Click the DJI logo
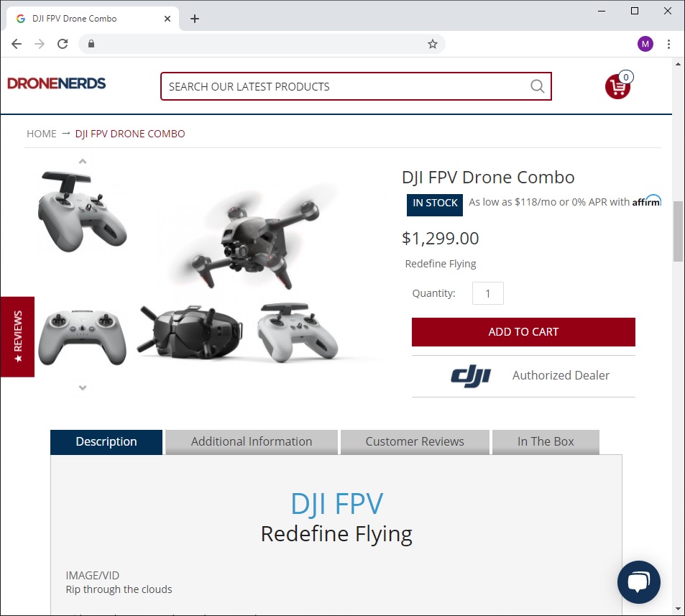 (x=471, y=376)
